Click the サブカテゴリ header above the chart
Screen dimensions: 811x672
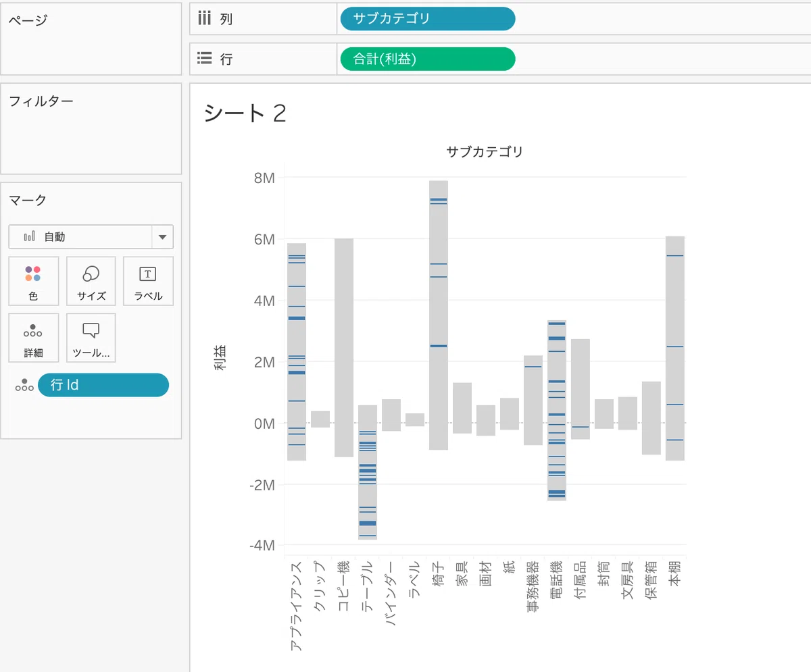pyautogui.click(x=485, y=152)
